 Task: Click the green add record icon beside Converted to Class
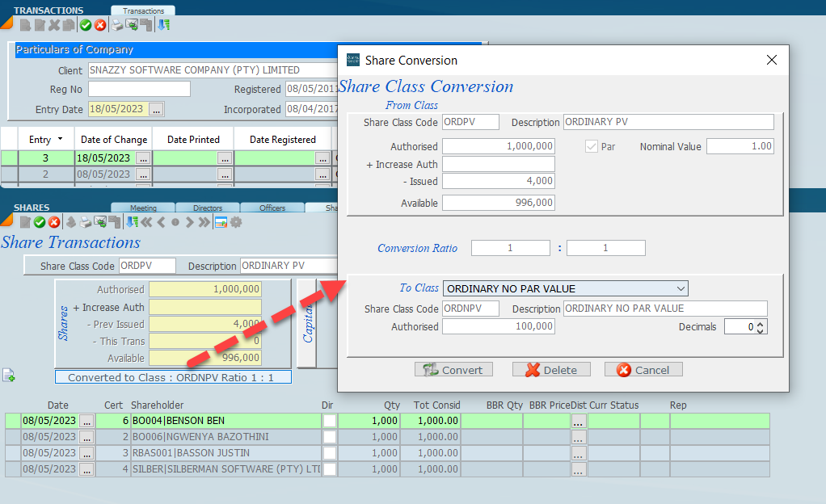[11, 375]
